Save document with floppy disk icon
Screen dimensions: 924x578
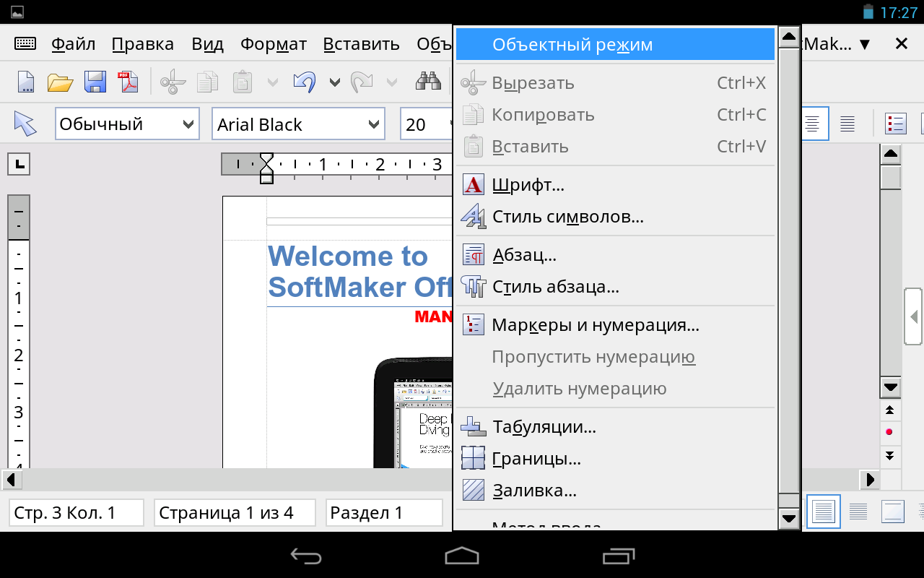coord(95,82)
